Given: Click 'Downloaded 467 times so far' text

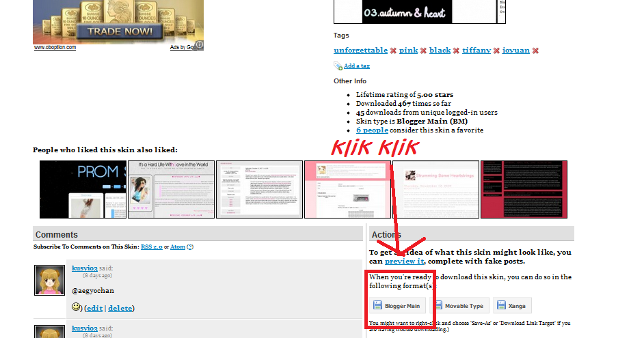Looking at the screenshot, I should click(403, 103).
